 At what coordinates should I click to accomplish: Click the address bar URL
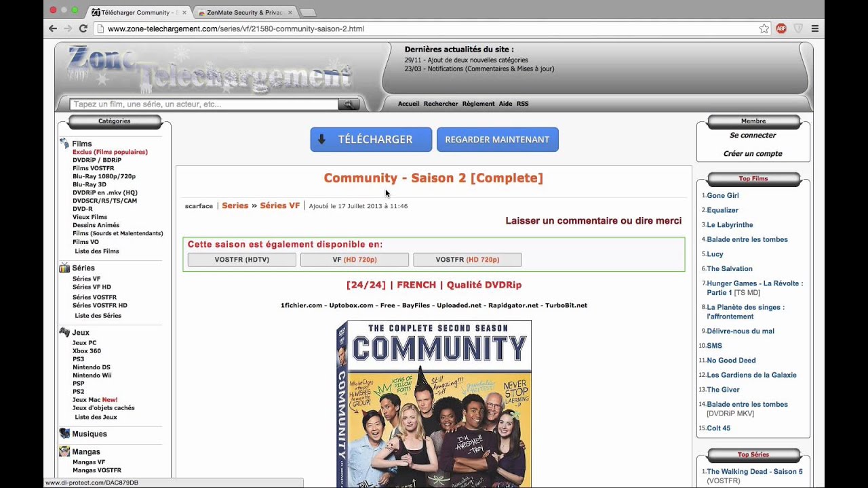(x=236, y=29)
